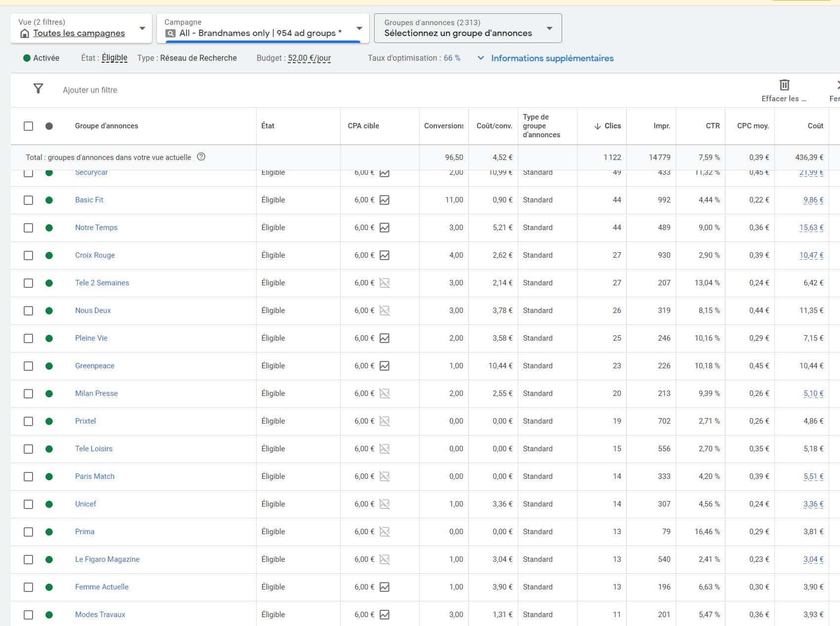840x626 pixels.
Task: Open the Modes Travaux ad group
Action: 100,615
